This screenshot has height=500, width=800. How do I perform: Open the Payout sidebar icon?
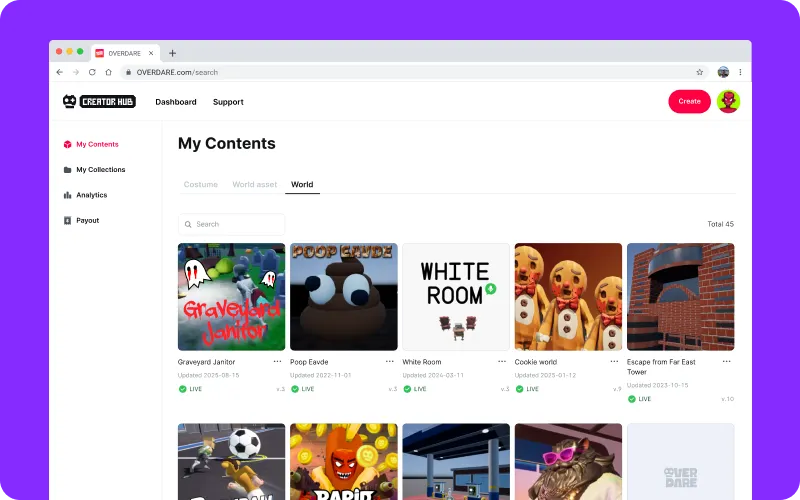click(x=67, y=220)
